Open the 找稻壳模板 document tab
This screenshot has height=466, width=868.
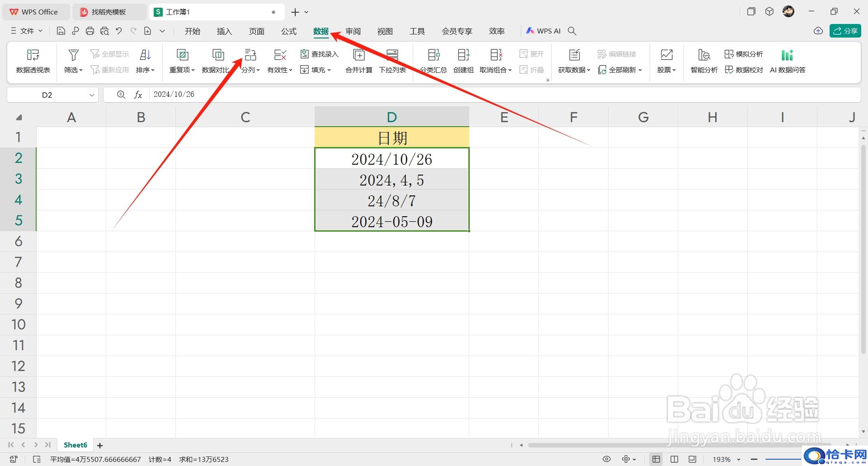[x=109, y=12]
